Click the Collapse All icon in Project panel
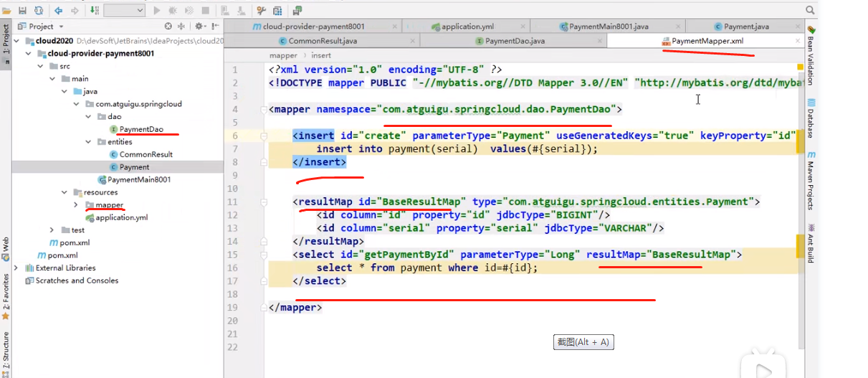The height and width of the screenshot is (378, 868). (x=183, y=27)
